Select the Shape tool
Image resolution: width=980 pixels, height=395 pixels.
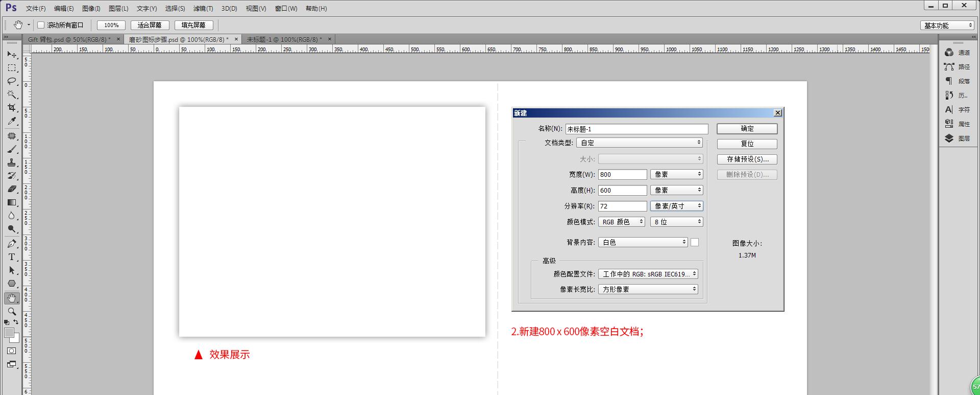12,284
